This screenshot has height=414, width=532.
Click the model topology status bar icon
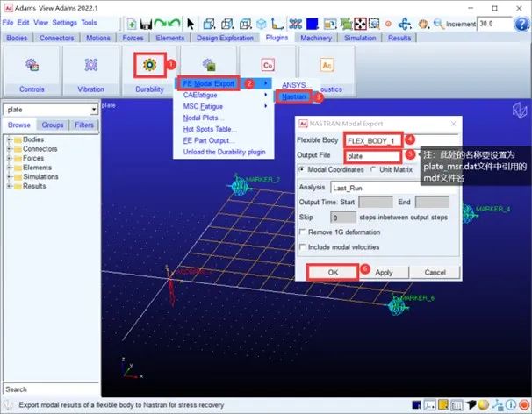[498, 404]
